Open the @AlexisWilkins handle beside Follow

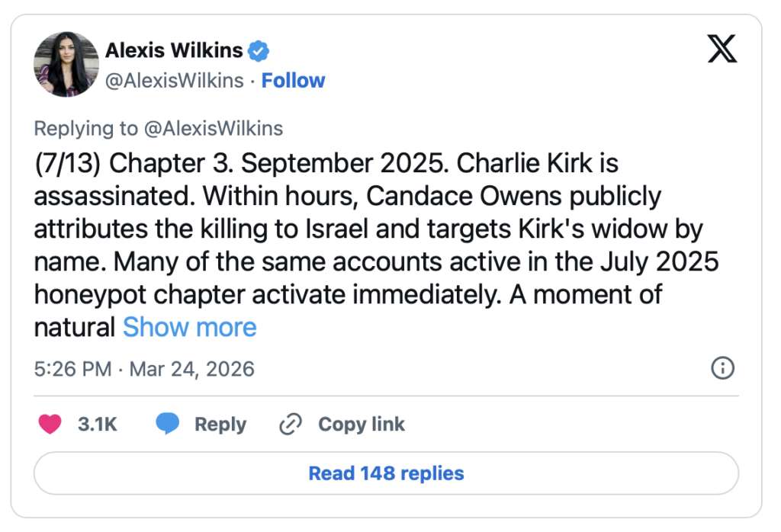[174, 81]
